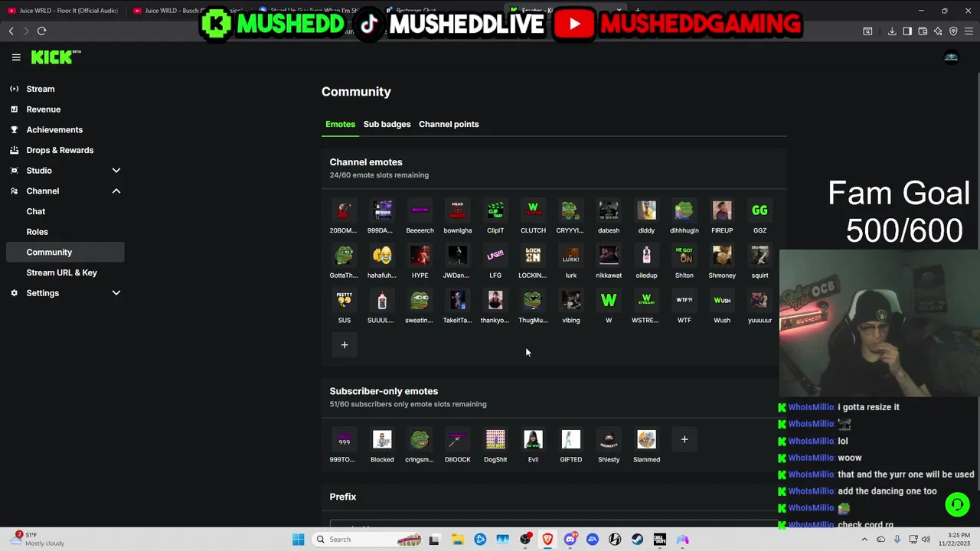The image size is (980, 551).
Task: Open the Brave browser taskbar icon
Action: 547,540
